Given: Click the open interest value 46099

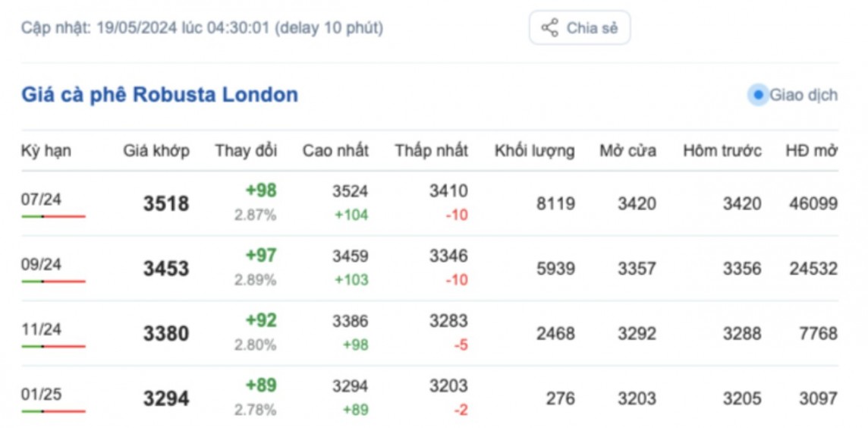Looking at the screenshot, I should (x=813, y=203).
